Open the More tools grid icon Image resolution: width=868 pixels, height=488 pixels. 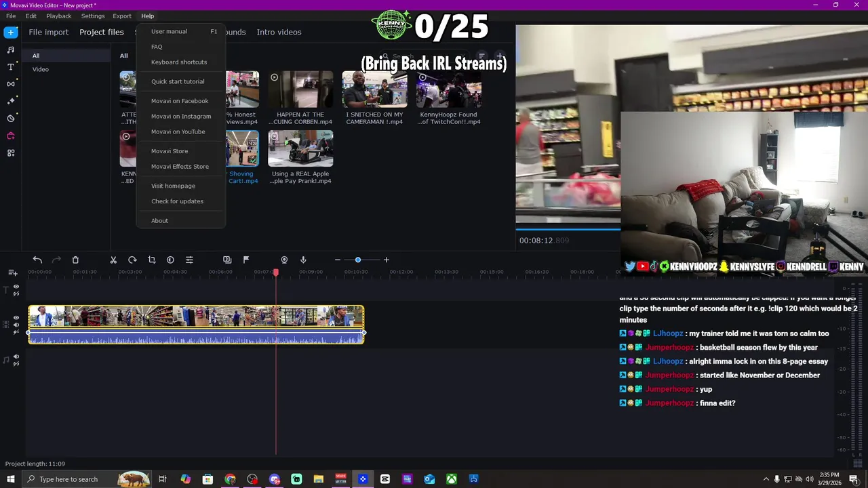pyautogui.click(x=11, y=153)
